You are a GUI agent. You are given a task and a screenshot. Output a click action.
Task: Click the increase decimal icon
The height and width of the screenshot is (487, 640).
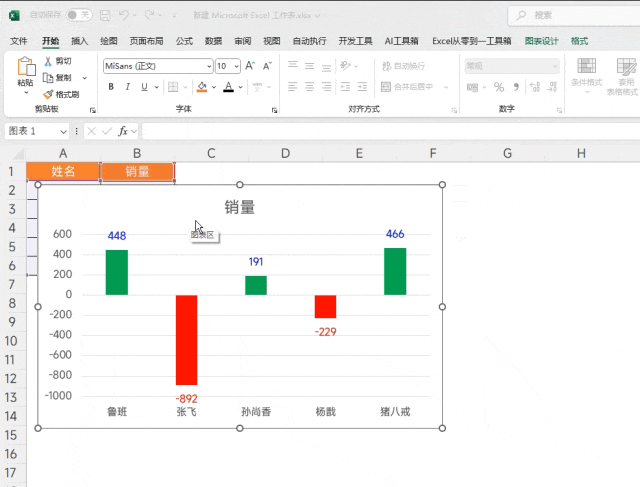[535, 87]
